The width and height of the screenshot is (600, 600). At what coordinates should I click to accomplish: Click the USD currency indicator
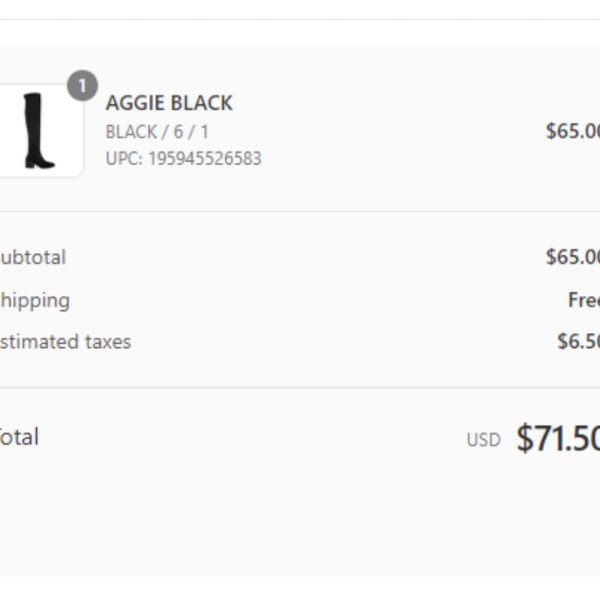[484, 440]
